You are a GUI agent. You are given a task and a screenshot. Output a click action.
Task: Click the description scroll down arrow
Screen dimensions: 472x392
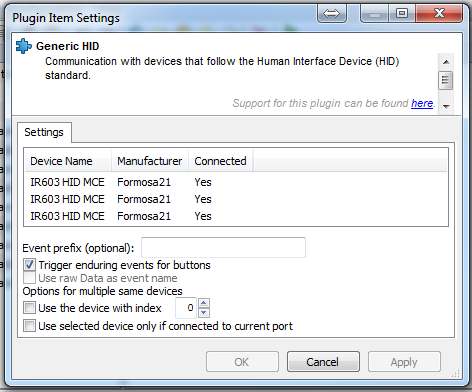click(x=446, y=107)
